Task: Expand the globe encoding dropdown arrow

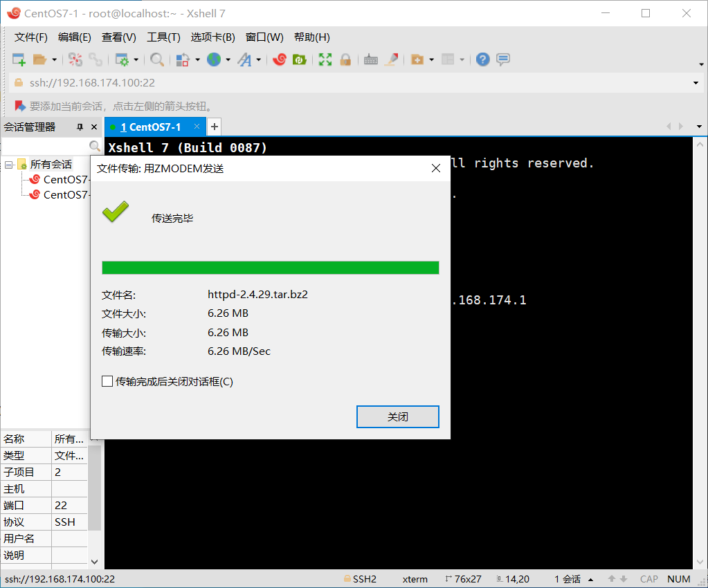Action: [228, 59]
